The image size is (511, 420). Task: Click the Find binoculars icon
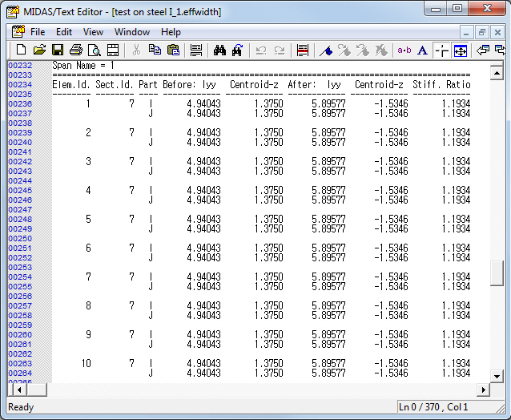pyautogui.click(x=219, y=50)
